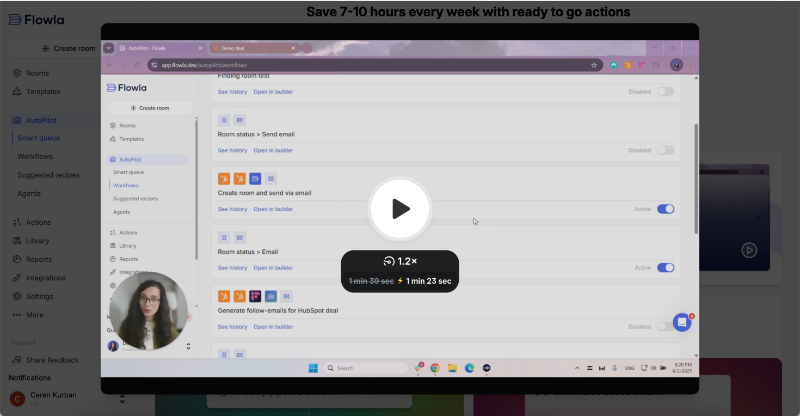Open Smart queue in the background sidebar
Image resolution: width=800 pixels, height=416 pixels.
tap(39, 138)
